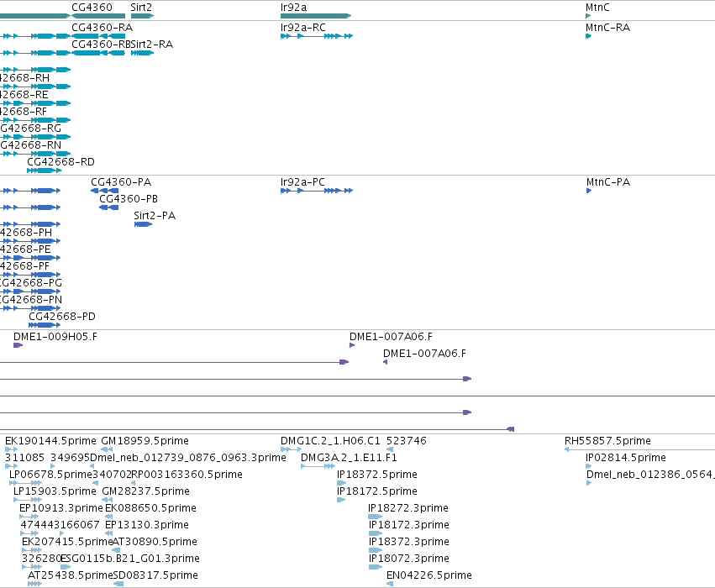The height and width of the screenshot is (588, 715).
Task: Click the EK207415.5prime EST label
Action: click(x=67, y=542)
